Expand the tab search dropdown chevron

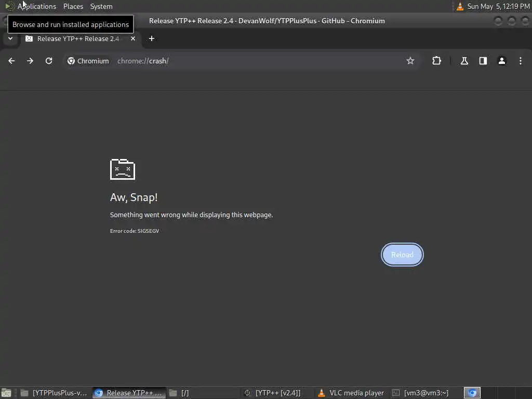(x=10, y=38)
